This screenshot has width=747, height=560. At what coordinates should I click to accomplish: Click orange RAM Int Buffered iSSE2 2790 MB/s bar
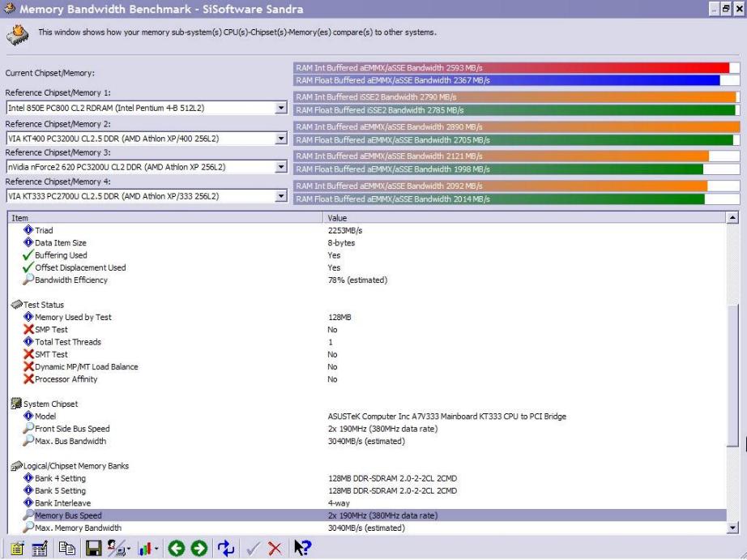(x=515, y=96)
